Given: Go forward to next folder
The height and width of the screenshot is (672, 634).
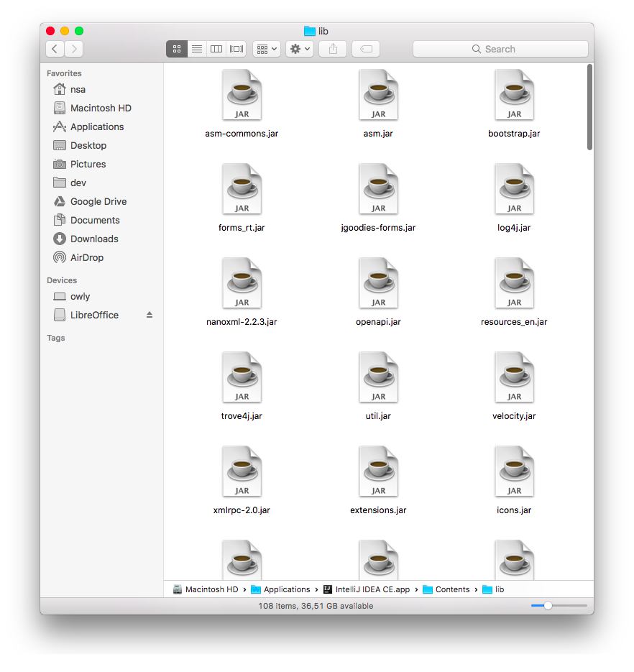Looking at the screenshot, I should click(x=74, y=49).
